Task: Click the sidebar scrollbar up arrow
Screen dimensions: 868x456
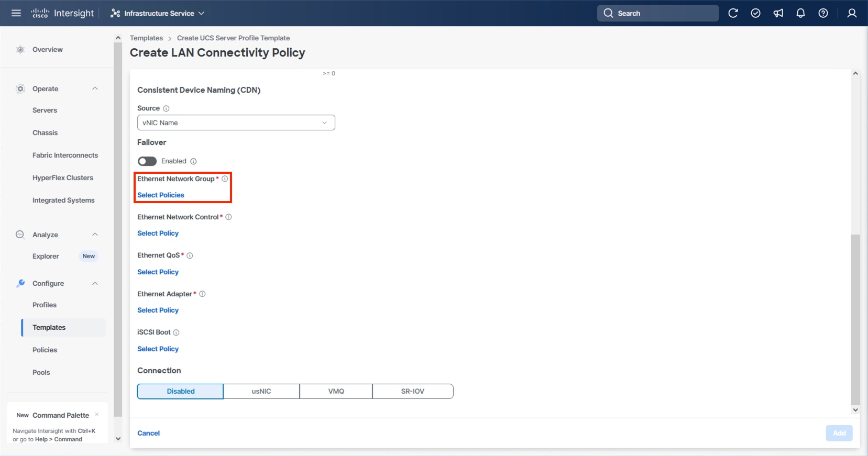Action: point(118,38)
